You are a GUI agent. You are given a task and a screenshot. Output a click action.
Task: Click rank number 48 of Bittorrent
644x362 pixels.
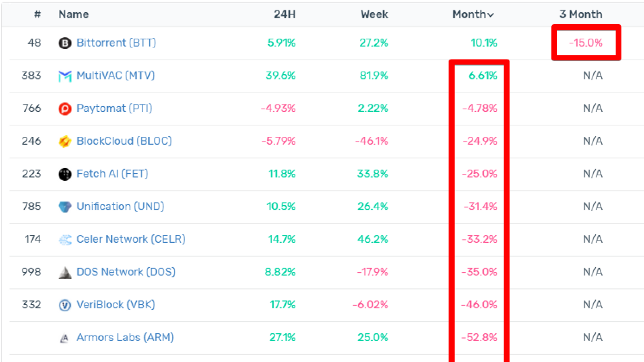click(x=35, y=43)
